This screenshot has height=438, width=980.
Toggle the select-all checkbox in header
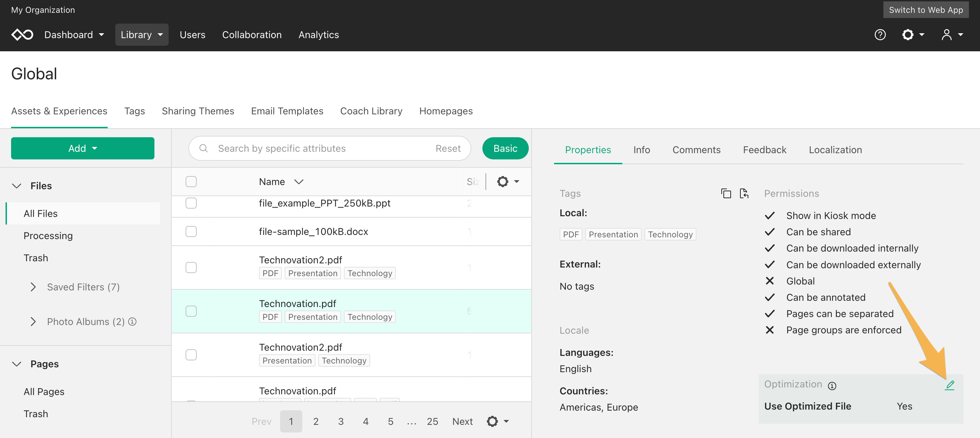[x=191, y=182]
